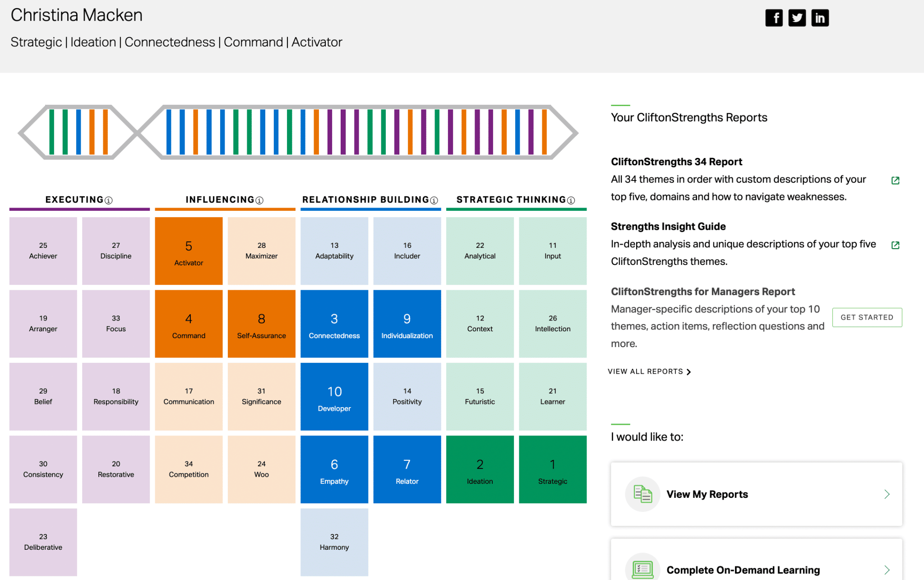Select the Self-Assurance theme tile
The image size is (924, 580).
pos(262,324)
